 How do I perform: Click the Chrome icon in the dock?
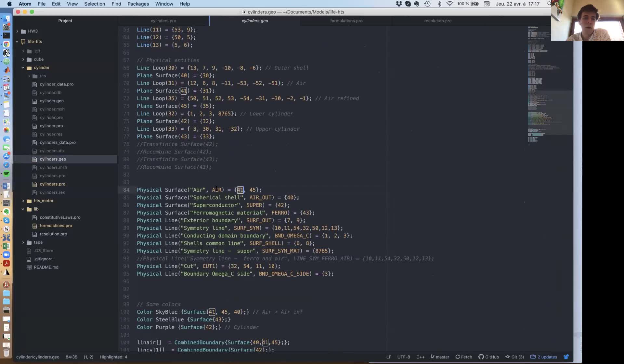click(6, 44)
